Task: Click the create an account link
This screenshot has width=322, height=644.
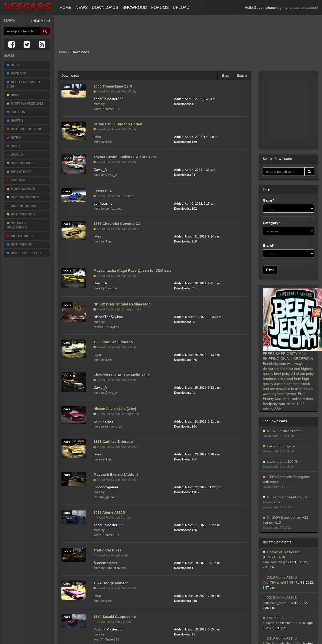Action: 304,8
